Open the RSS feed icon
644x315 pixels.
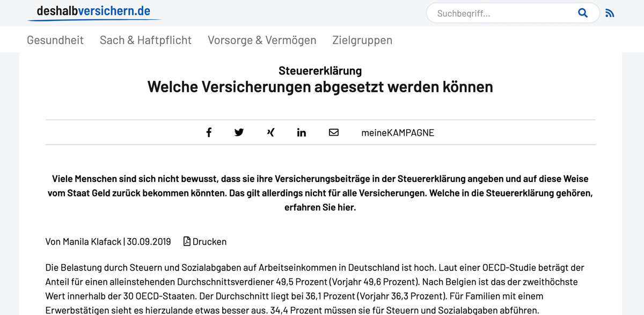(x=610, y=12)
